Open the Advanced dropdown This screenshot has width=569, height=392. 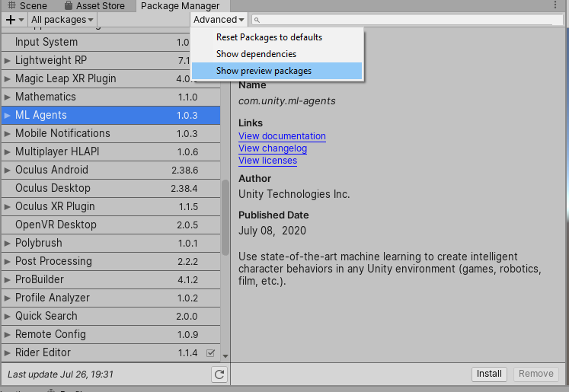219,20
